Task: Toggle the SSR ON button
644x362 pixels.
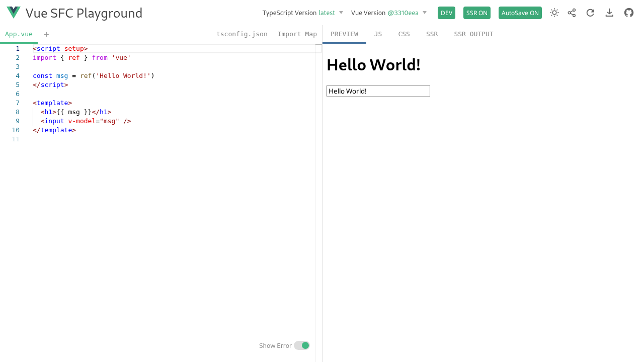Action: pyautogui.click(x=477, y=13)
